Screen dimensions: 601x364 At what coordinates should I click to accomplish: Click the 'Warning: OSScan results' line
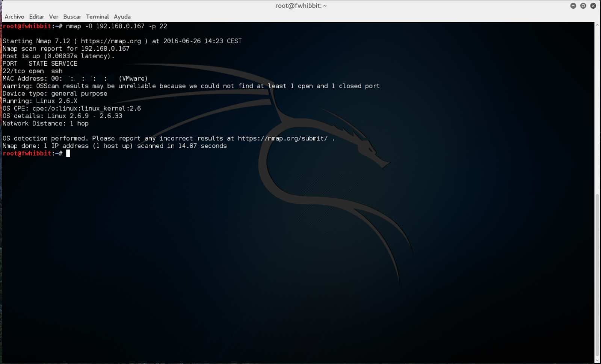coord(191,86)
